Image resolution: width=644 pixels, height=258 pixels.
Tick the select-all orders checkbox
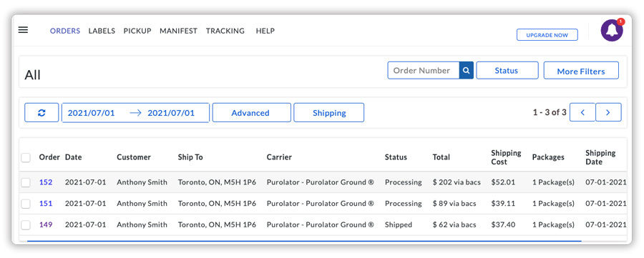[26, 157]
